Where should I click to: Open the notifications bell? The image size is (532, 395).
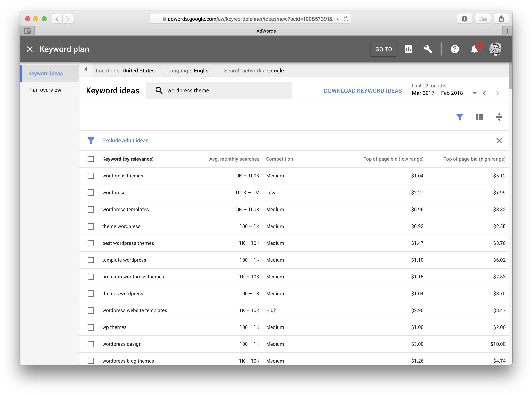coord(474,49)
